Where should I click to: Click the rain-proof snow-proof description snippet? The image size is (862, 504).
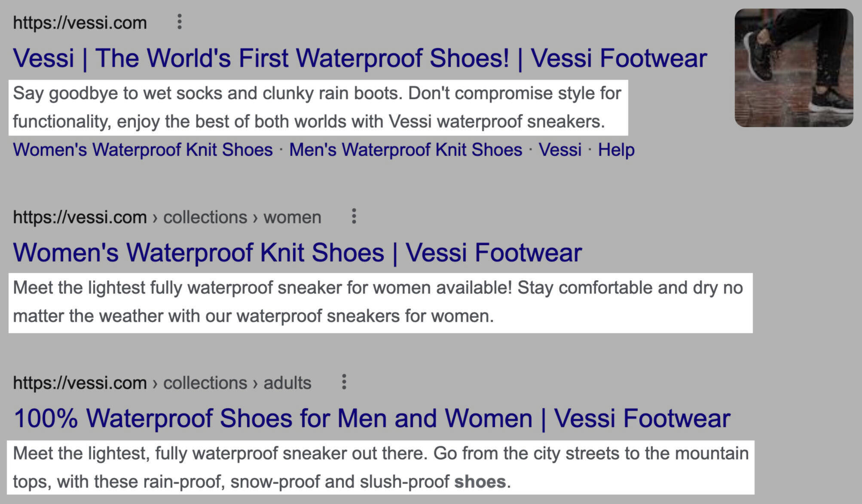(x=381, y=468)
